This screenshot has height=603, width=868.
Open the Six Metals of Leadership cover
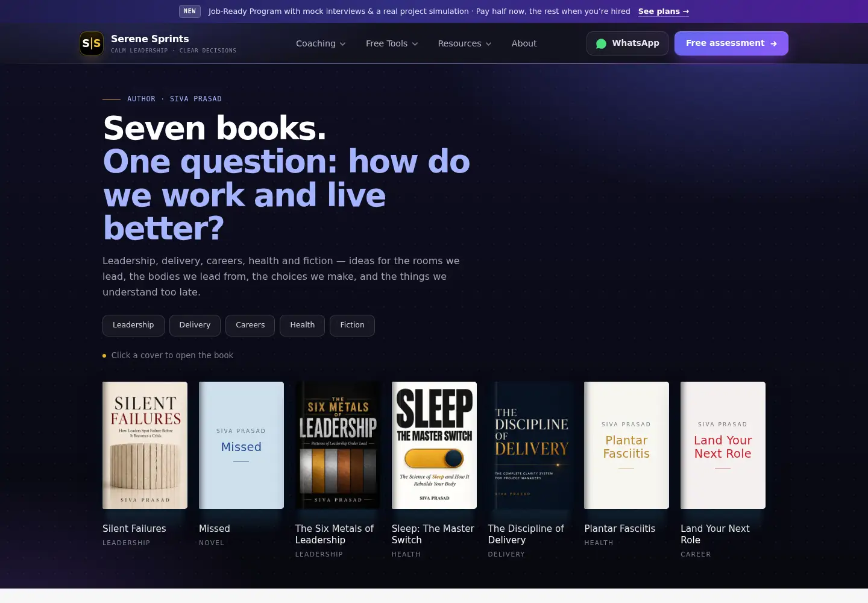[338, 445]
